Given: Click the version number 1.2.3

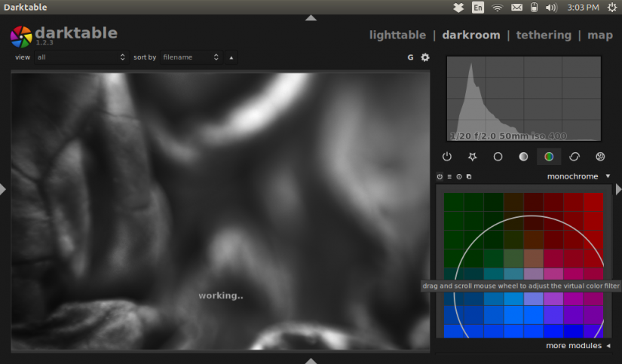Looking at the screenshot, I should coord(44,43).
